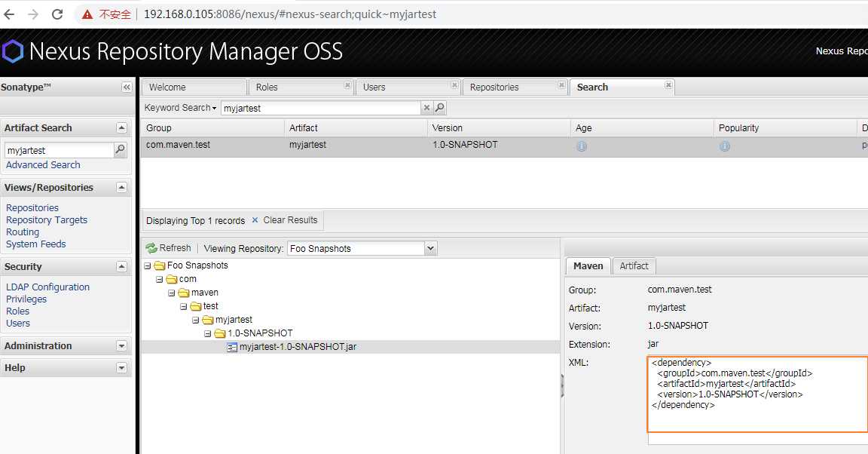Viewport: 868px width, 454px height.
Task: Open the Repository Targets link
Action: click(x=47, y=220)
